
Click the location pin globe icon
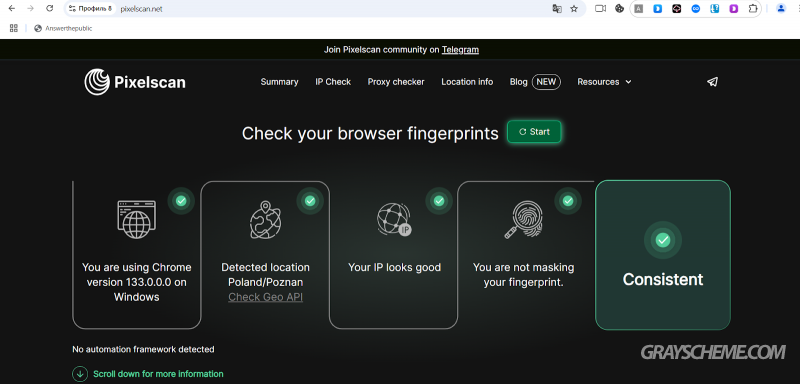coord(265,220)
